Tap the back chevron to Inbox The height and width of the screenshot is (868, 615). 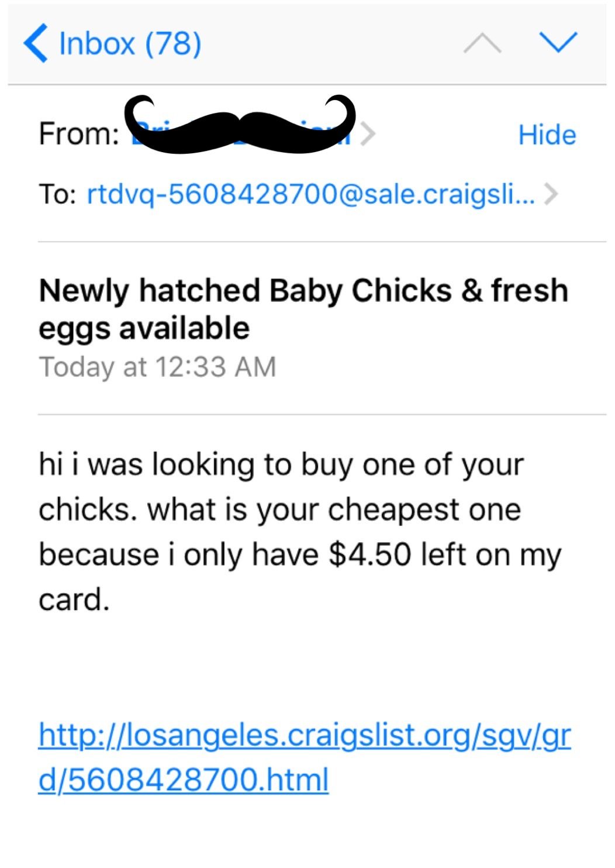[x=36, y=43]
